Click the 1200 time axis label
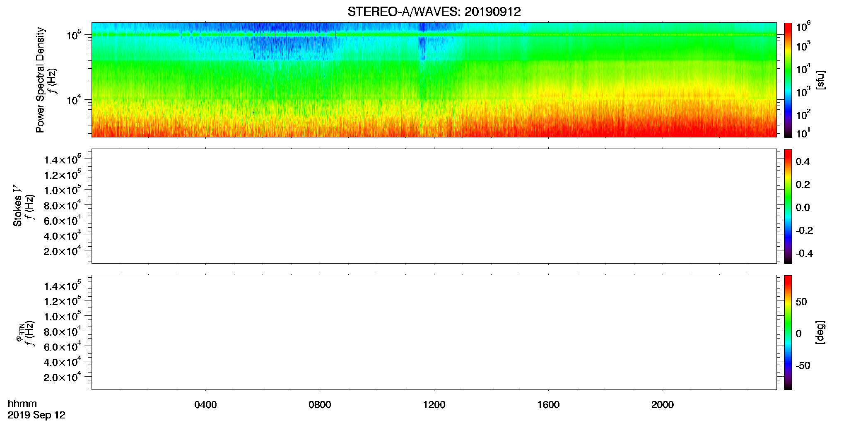 pos(434,405)
